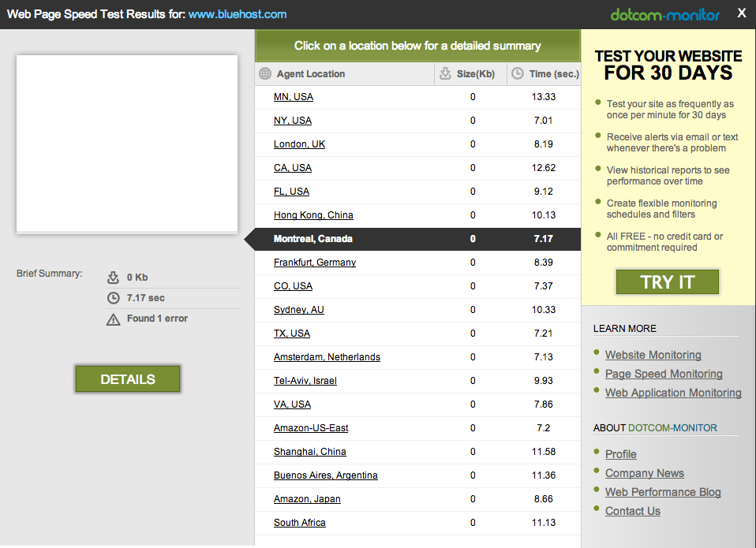Screen dimensions: 756x548
Task: Select the Amsterdam, Netherlands location
Action: [327, 357]
